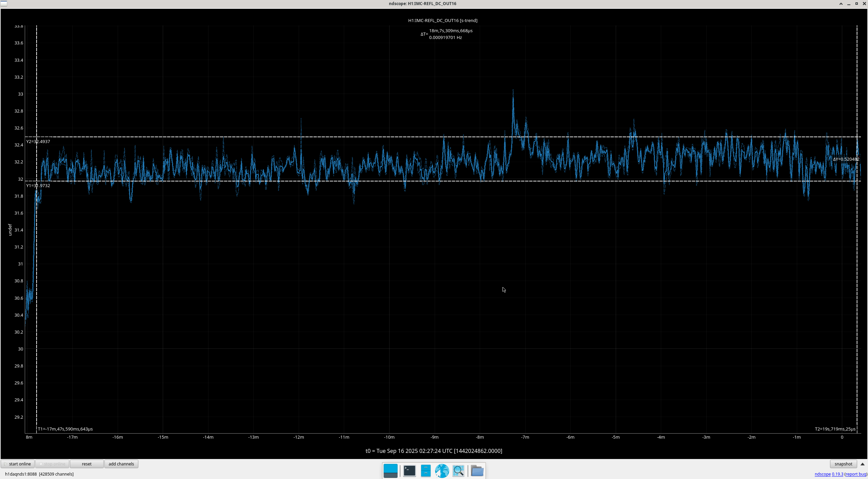Image resolution: width=868 pixels, height=479 pixels.
Task: Click the ΔT 18m,7s readout
Action: click(451, 31)
